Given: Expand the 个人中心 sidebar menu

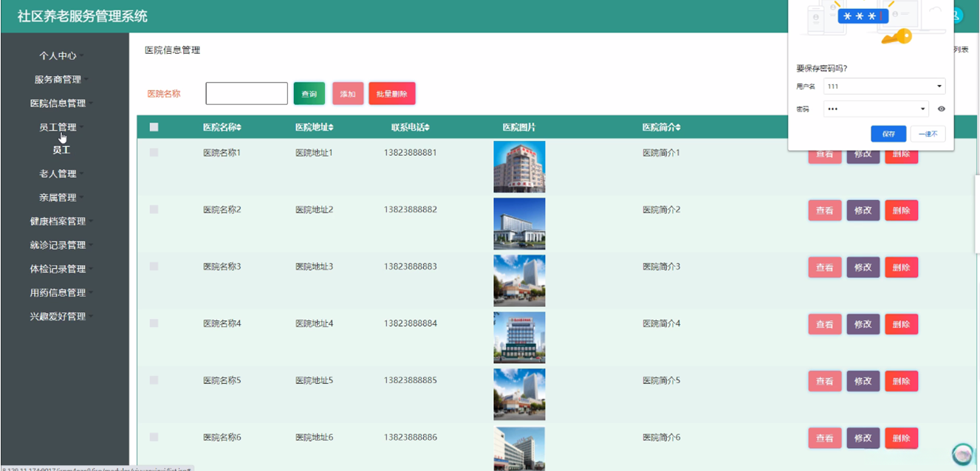Looking at the screenshot, I should (61, 55).
